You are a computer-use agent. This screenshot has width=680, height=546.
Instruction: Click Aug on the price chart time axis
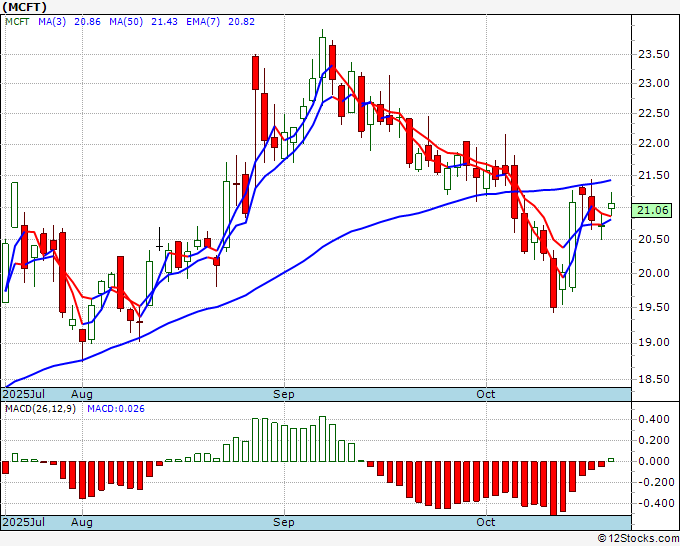pos(82,394)
